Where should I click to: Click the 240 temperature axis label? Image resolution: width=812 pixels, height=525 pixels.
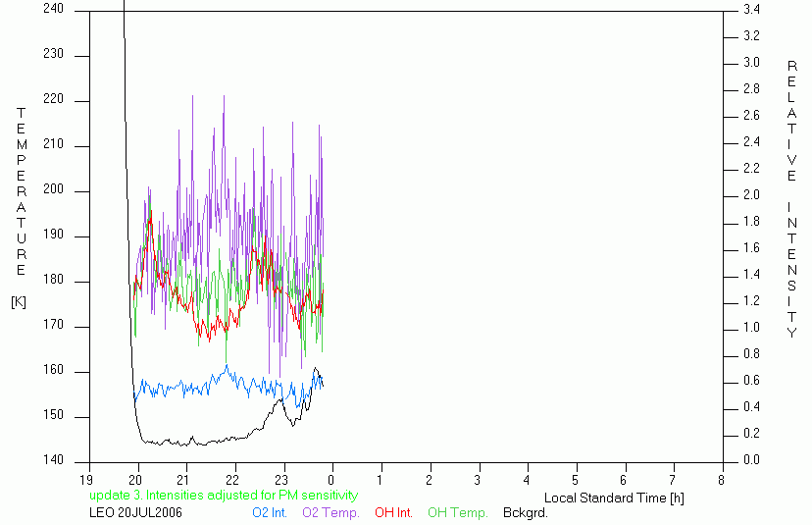pos(53,9)
